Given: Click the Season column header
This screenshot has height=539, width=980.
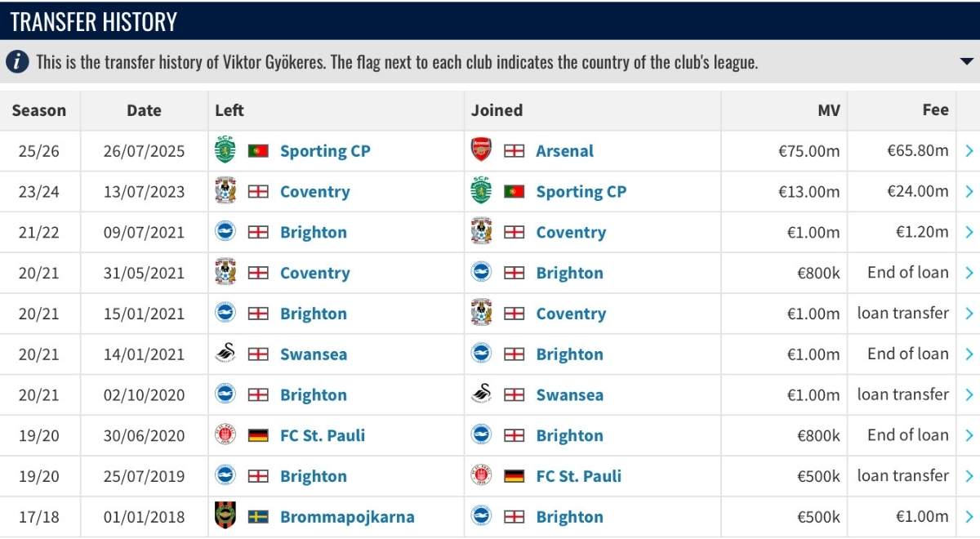Looking at the screenshot, I should pyautogui.click(x=39, y=110).
